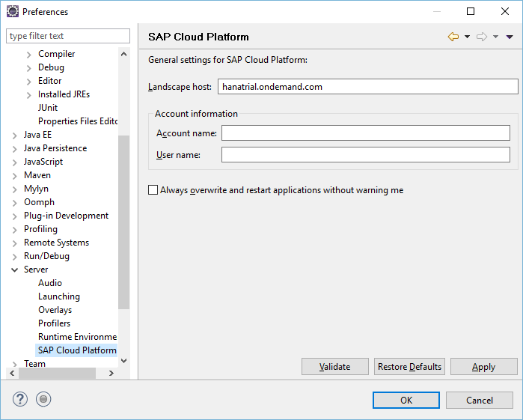Open the back history dropdown arrow
Screen dimensions: 523x420
468,37
